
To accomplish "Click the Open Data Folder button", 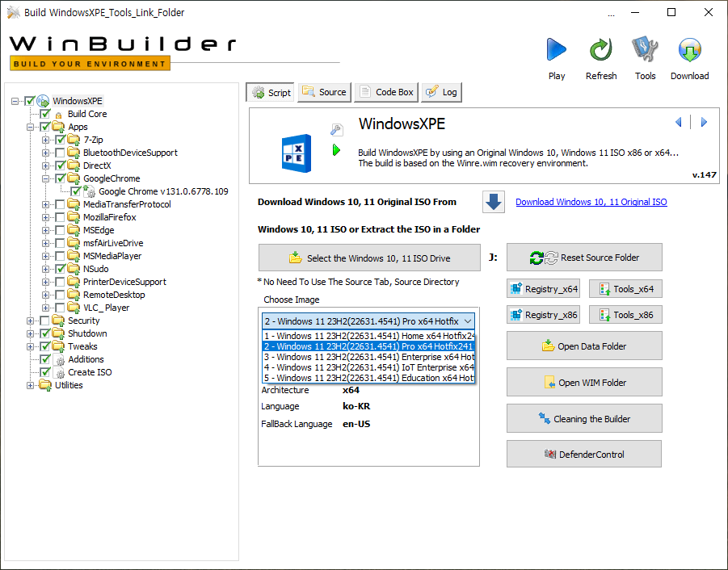I will click(584, 346).
